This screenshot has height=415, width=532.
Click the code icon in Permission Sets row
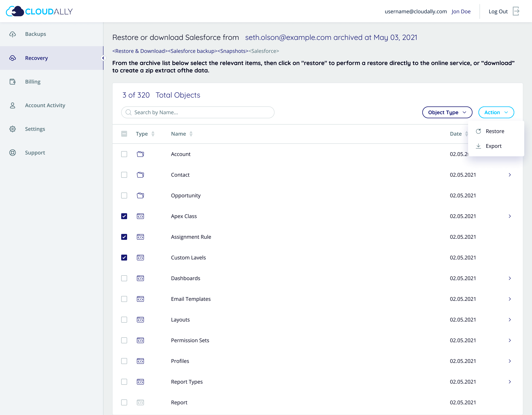(x=140, y=340)
